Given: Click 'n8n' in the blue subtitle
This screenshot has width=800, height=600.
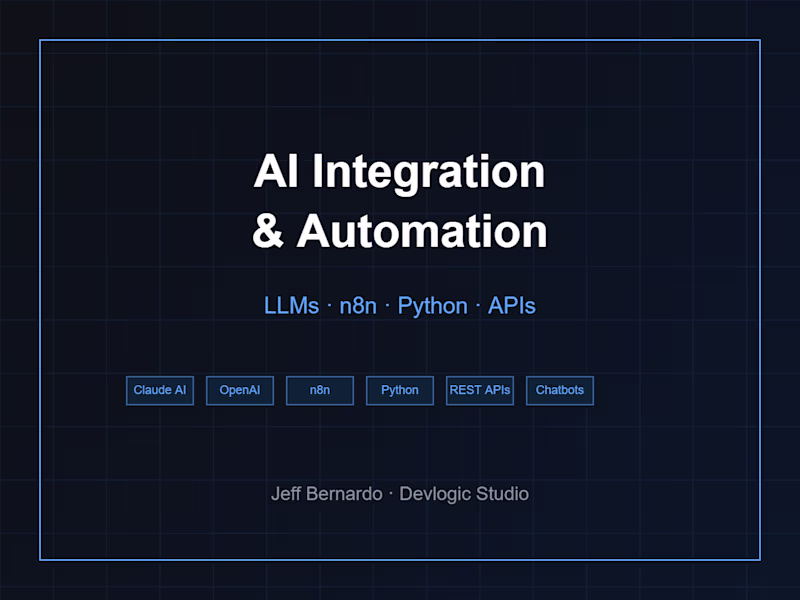Looking at the screenshot, I should (358, 306).
